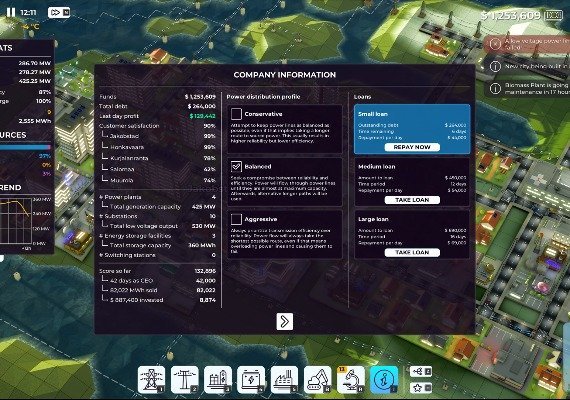The height and width of the screenshot is (400, 570).
Task: Click the 42 days as CEO row
Action: point(158,281)
